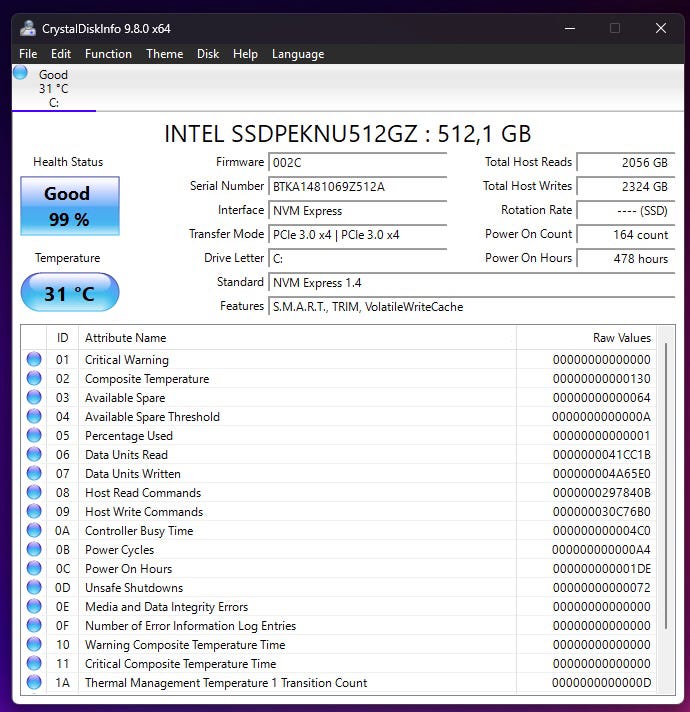The image size is (690, 712).
Task: Click the status orb for Percentage Used
Action: (x=34, y=436)
